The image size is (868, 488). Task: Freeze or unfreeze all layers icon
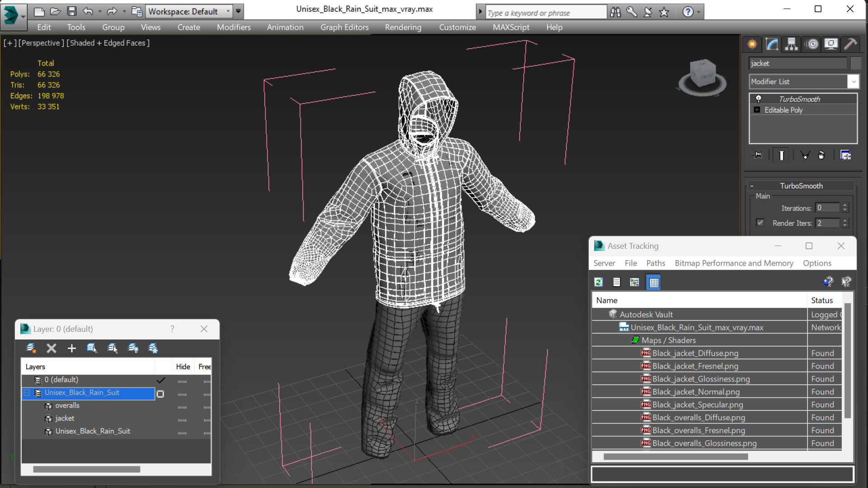pos(153,348)
